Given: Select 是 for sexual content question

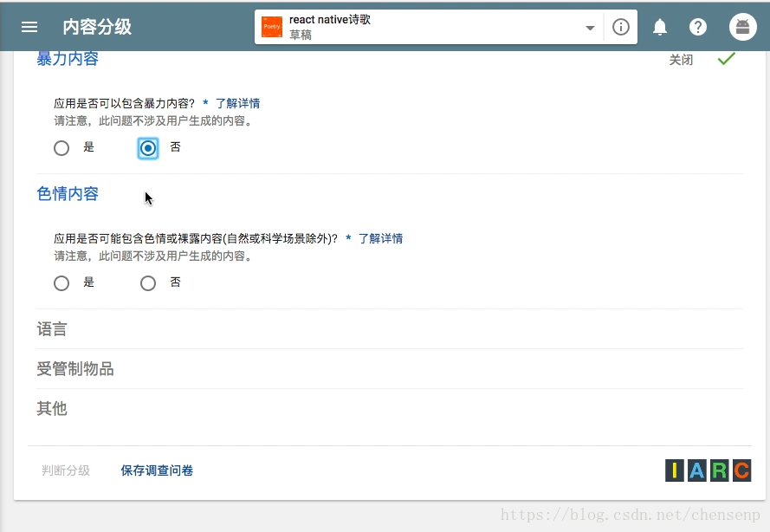Looking at the screenshot, I should [61, 283].
